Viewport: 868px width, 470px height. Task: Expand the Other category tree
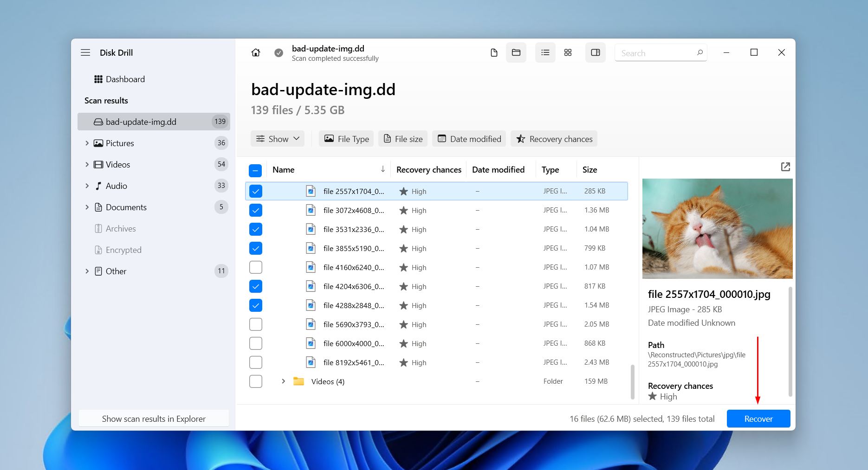pos(87,271)
